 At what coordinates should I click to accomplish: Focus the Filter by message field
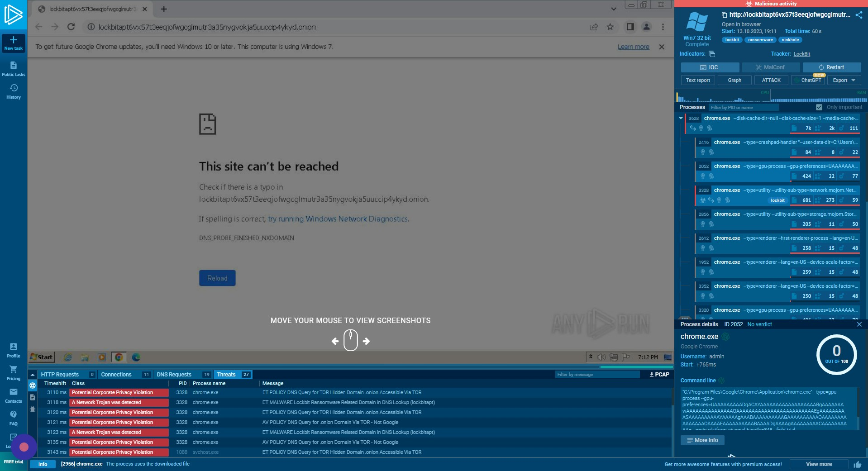coord(597,375)
